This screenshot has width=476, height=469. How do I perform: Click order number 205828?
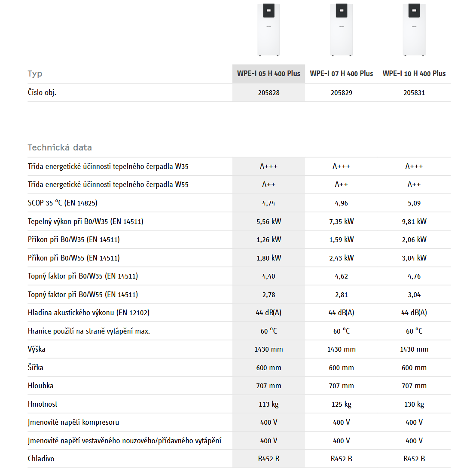click(x=269, y=92)
